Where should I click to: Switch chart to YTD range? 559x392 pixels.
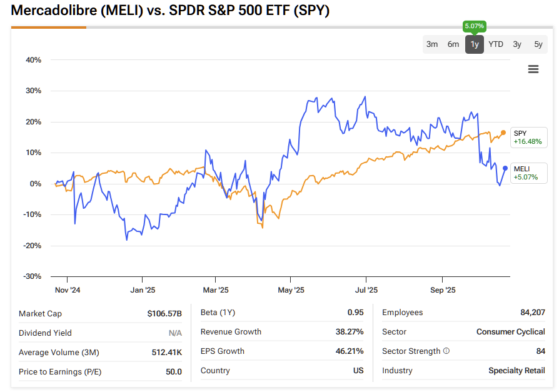pyautogui.click(x=496, y=44)
